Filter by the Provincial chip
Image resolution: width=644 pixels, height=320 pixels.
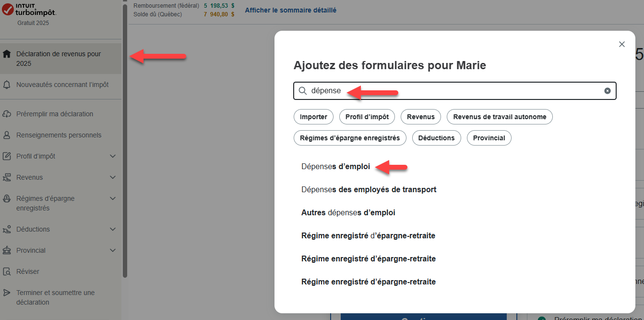tap(489, 138)
